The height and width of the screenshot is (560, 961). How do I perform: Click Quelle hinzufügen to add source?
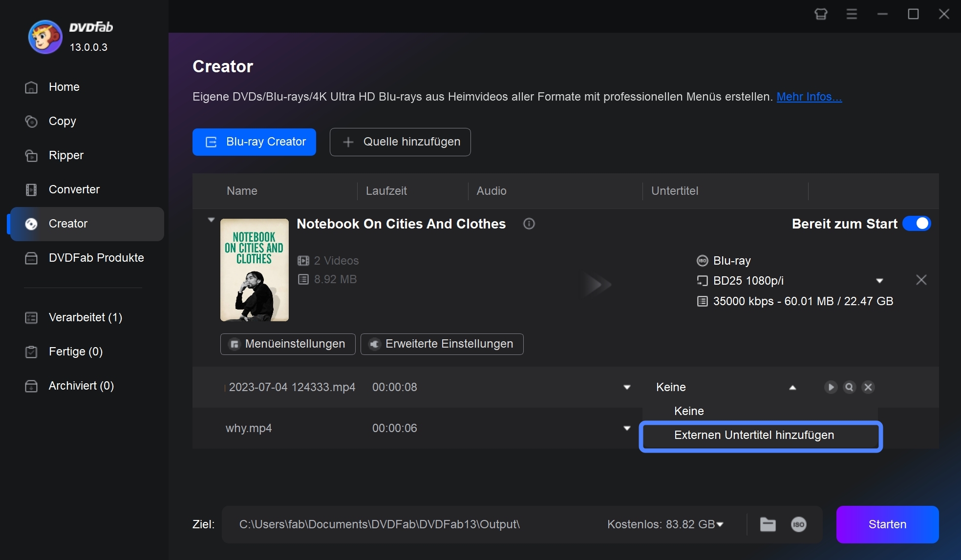coord(400,142)
